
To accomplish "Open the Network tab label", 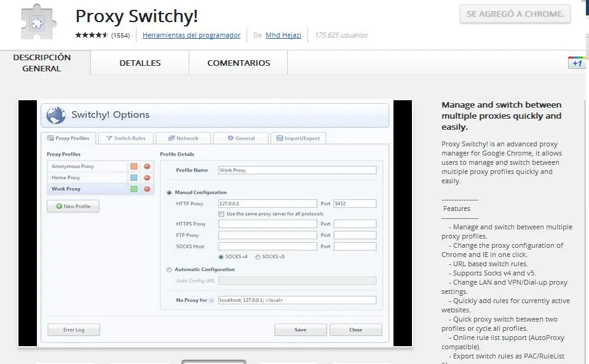I will 188,138.
